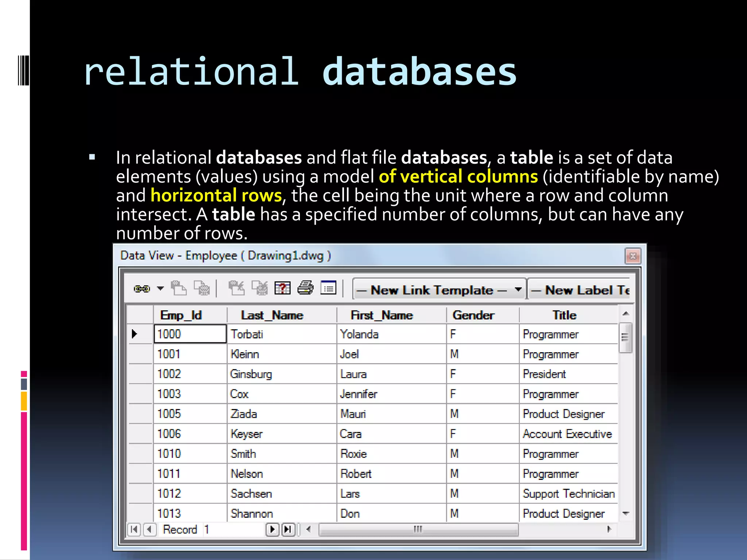Viewport: 747px width, 560px height.
Task: Open the New Label Template combo box
Action: click(580, 290)
